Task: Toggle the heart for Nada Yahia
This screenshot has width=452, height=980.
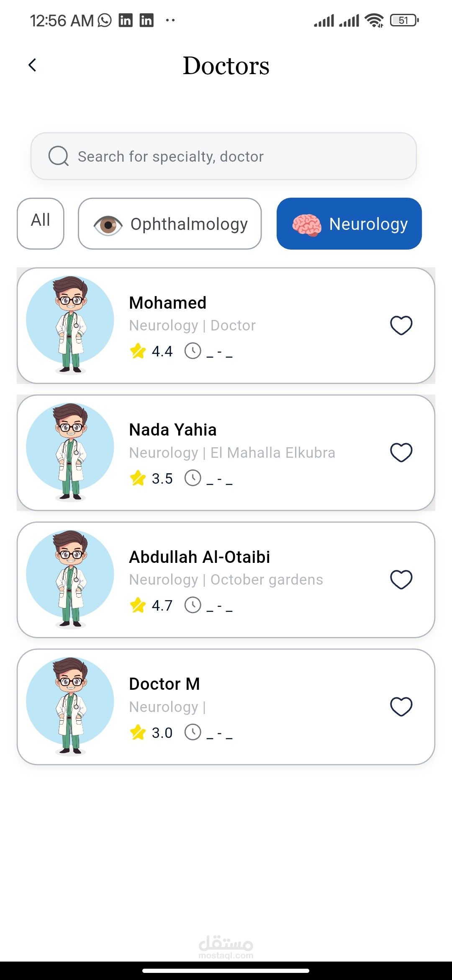Action: click(x=401, y=452)
